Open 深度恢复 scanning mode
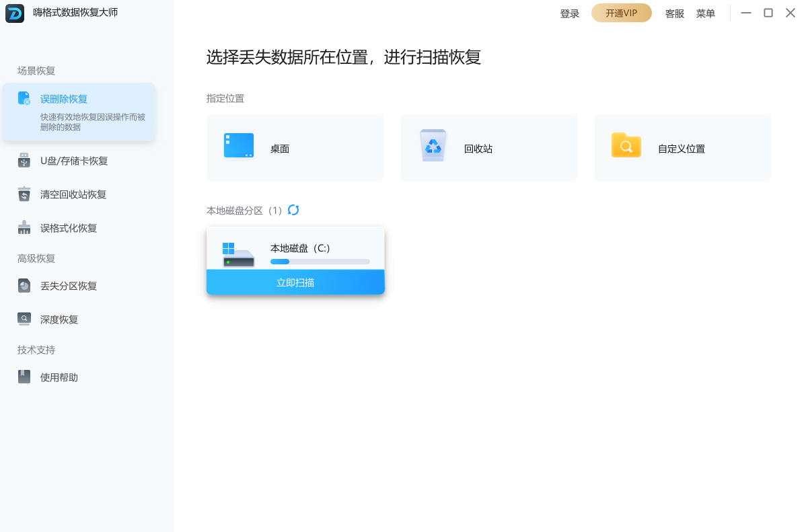Screen dimensions: 806x532 click(x=59, y=318)
